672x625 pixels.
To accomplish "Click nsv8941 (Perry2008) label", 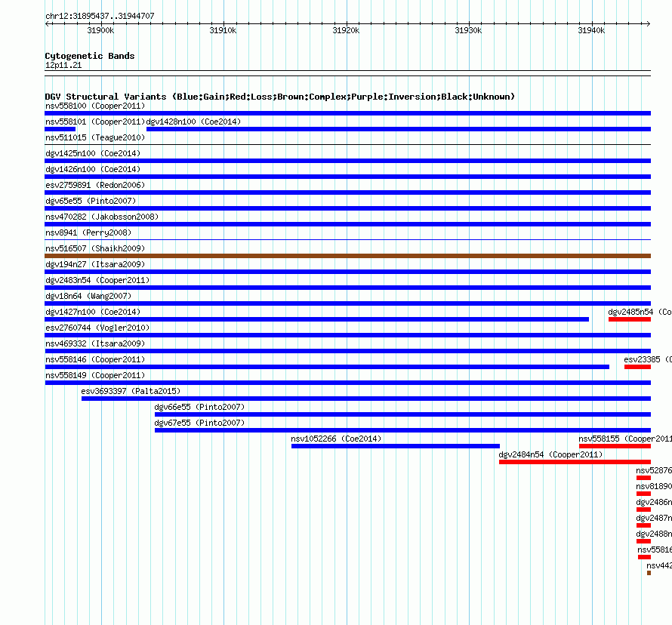I will pyautogui.click(x=88, y=232).
